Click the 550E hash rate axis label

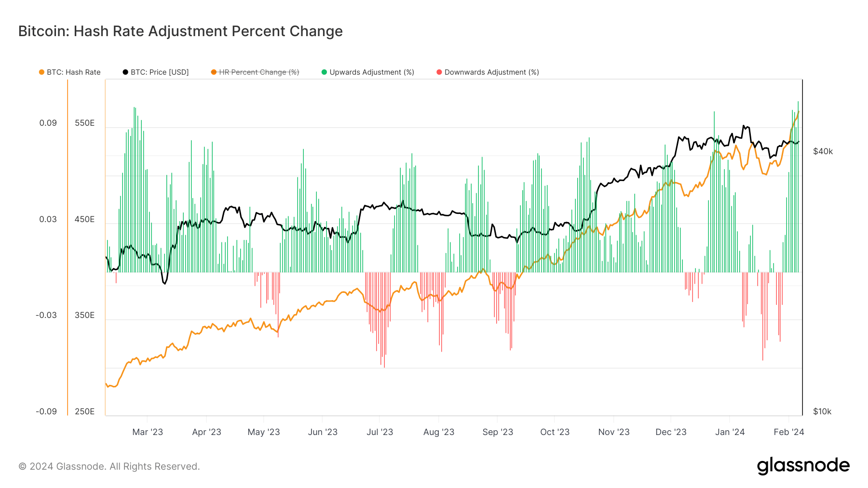[84, 123]
